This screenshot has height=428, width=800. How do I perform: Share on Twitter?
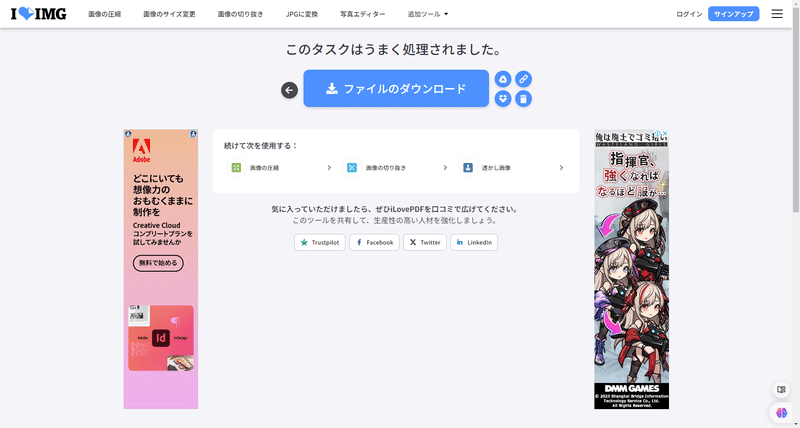point(425,242)
